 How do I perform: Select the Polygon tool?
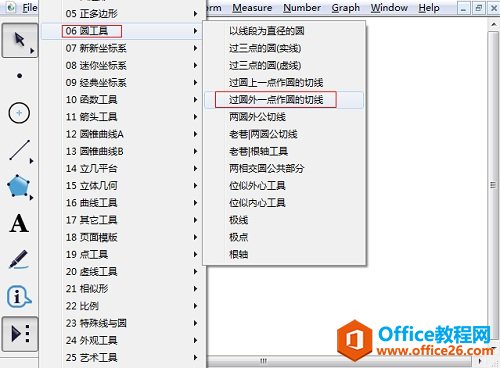(19, 186)
